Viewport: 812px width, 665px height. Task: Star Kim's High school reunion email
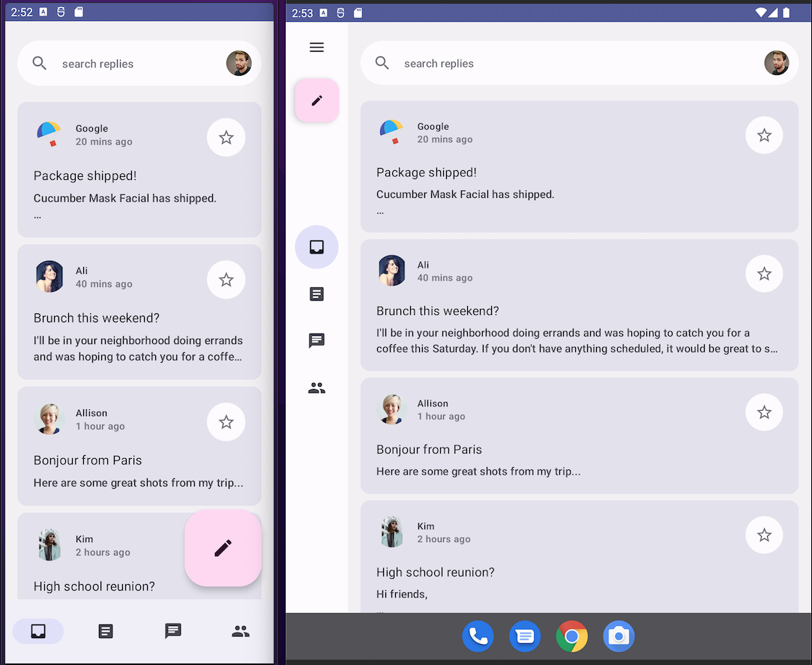tap(764, 535)
